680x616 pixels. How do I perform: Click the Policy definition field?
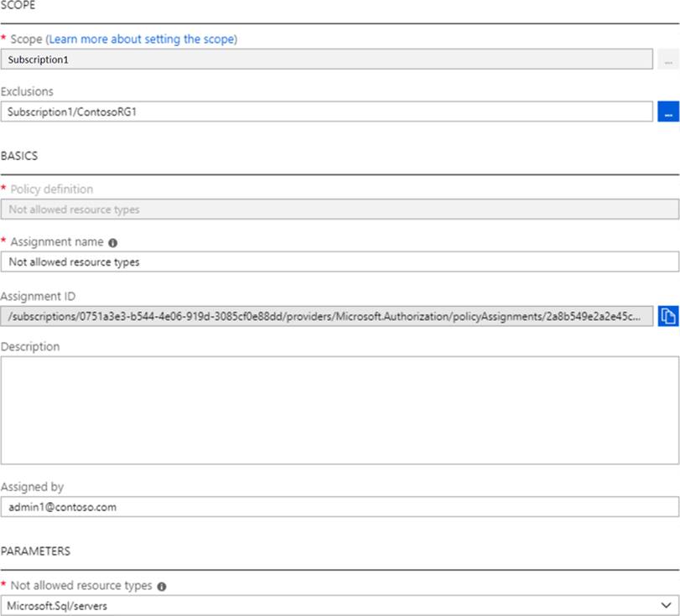click(x=340, y=210)
